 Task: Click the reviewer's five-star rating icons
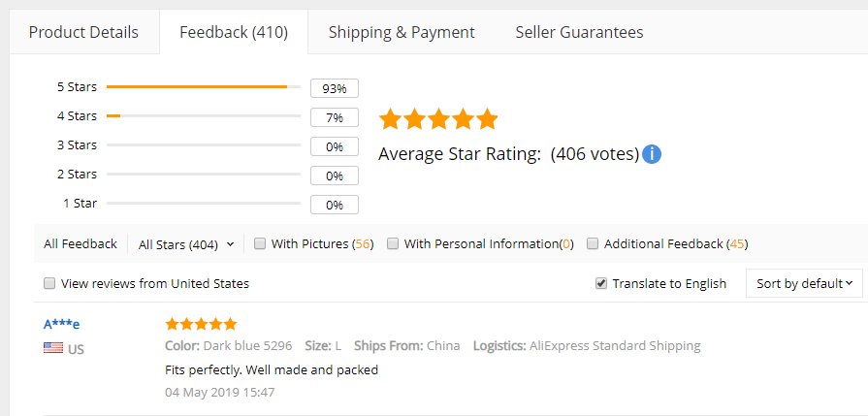pyautogui.click(x=201, y=324)
